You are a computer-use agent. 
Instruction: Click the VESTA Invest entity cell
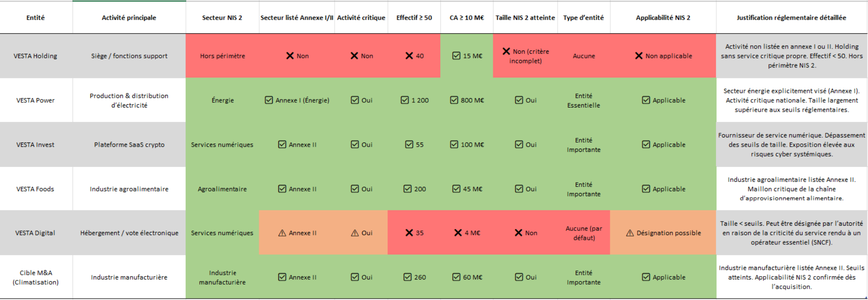pos(36,144)
